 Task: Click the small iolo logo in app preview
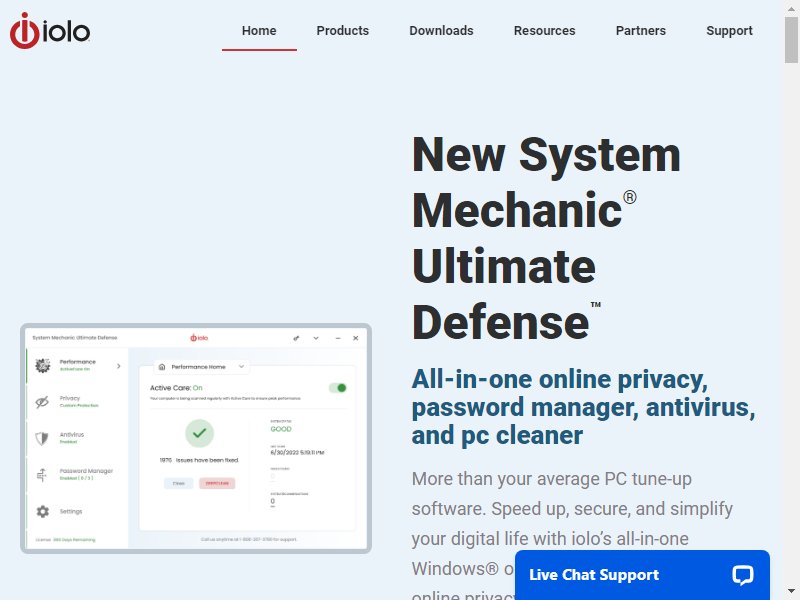click(x=199, y=338)
